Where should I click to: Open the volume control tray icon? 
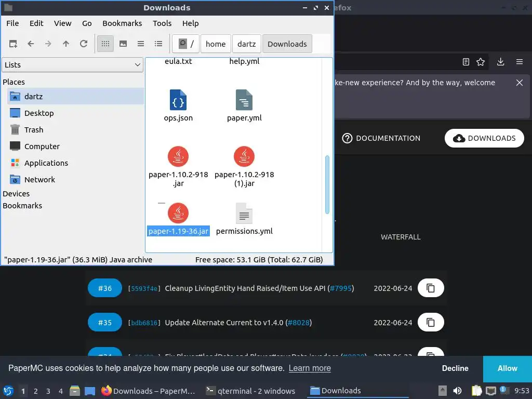(457, 391)
